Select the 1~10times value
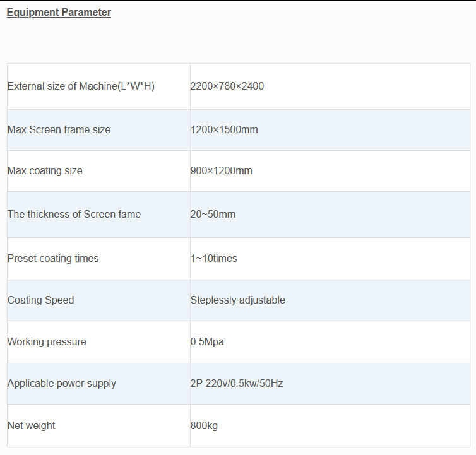This screenshot has height=455, width=476. pyautogui.click(x=214, y=258)
